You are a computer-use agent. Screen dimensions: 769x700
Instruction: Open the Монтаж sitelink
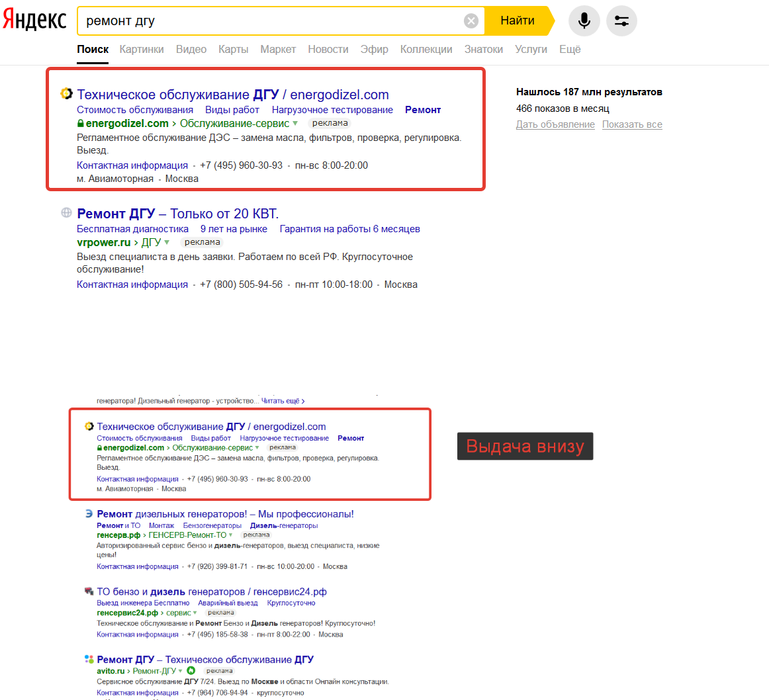coord(161,525)
